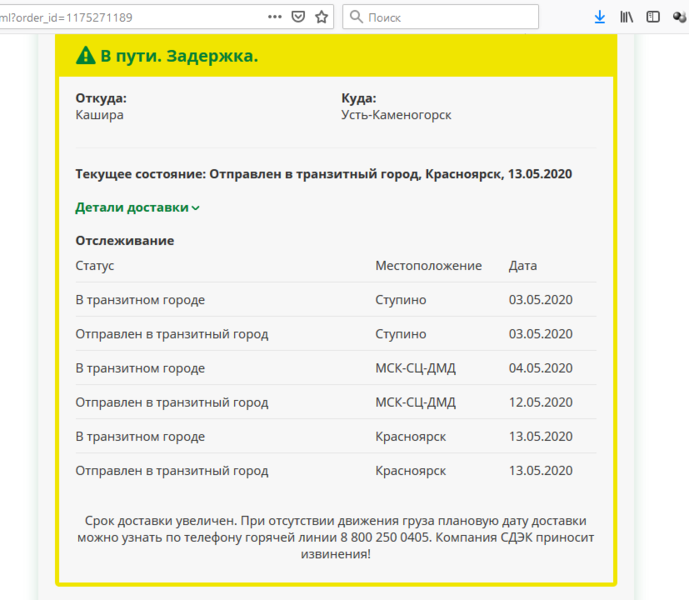This screenshot has height=600, width=689.
Task: Click Отправлен в транзитный город row for Ступино
Action: click(x=336, y=334)
